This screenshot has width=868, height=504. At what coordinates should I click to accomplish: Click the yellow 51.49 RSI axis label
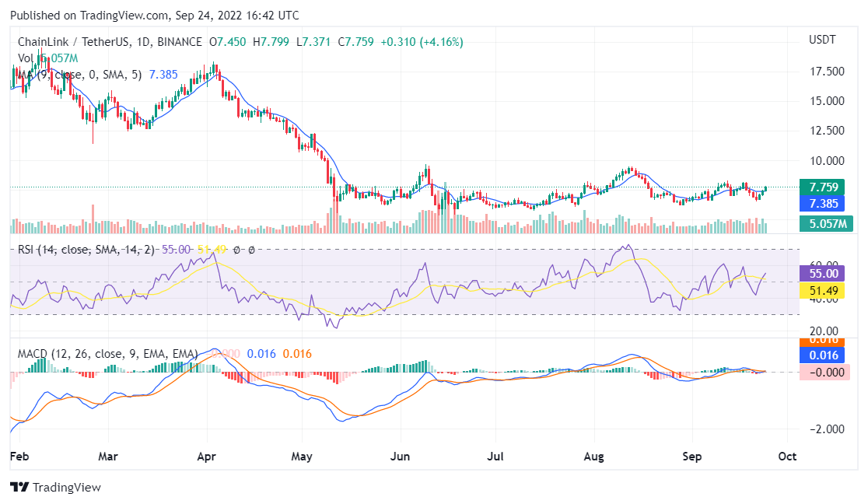click(823, 291)
